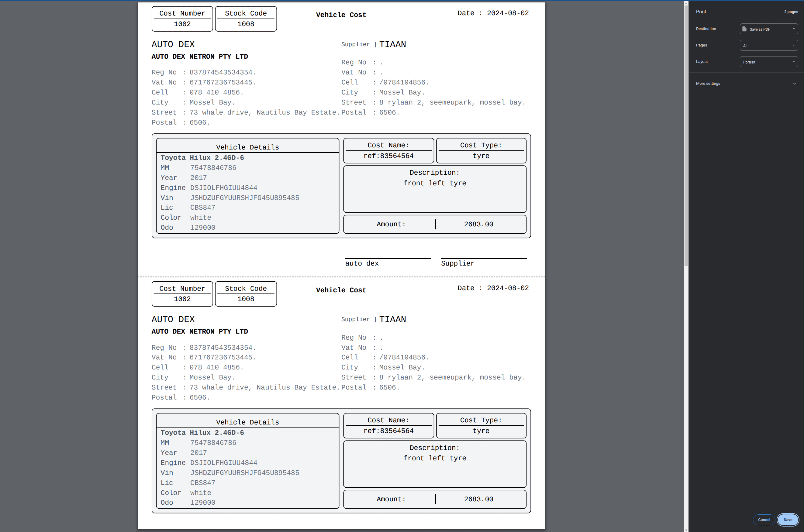
Task: Click the first MM value 75478846786
Action: pos(213,168)
